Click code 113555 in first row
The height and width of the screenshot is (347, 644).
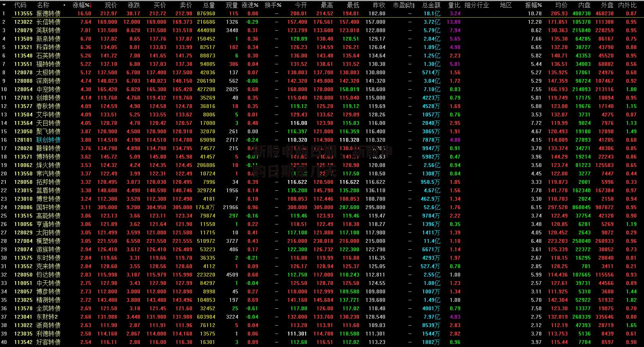(x=23, y=13)
